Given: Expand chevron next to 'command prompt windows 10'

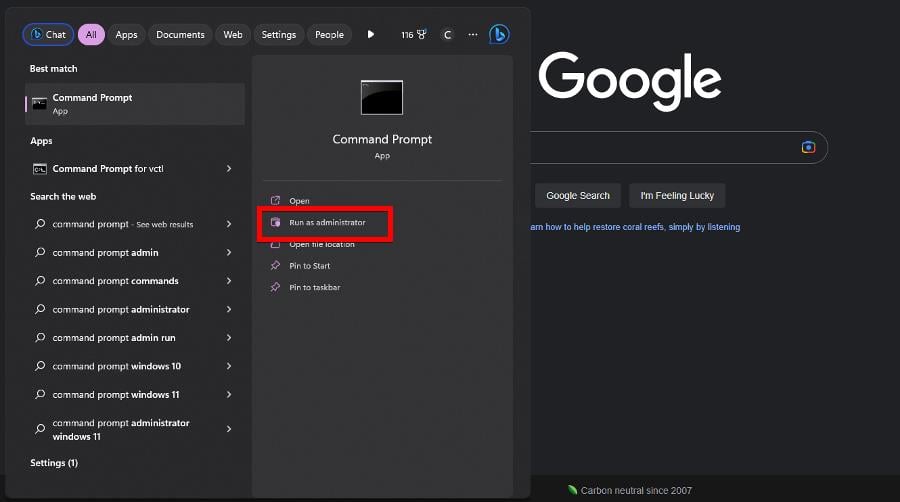Looking at the screenshot, I should 228,366.
